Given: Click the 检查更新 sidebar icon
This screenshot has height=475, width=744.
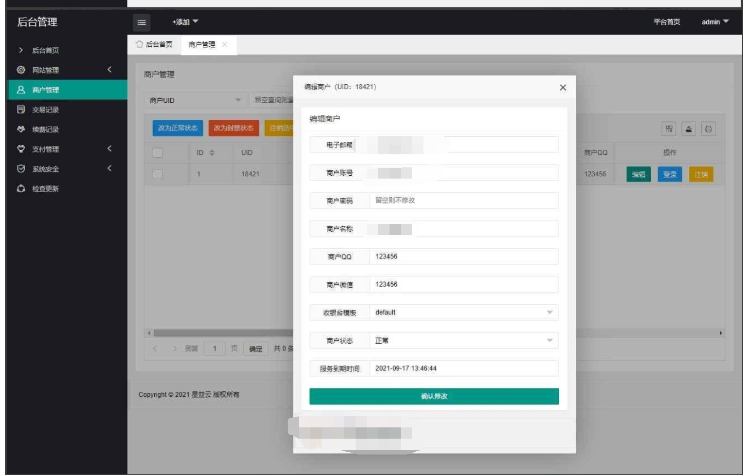Looking at the screenshot, I should (21, 188).
